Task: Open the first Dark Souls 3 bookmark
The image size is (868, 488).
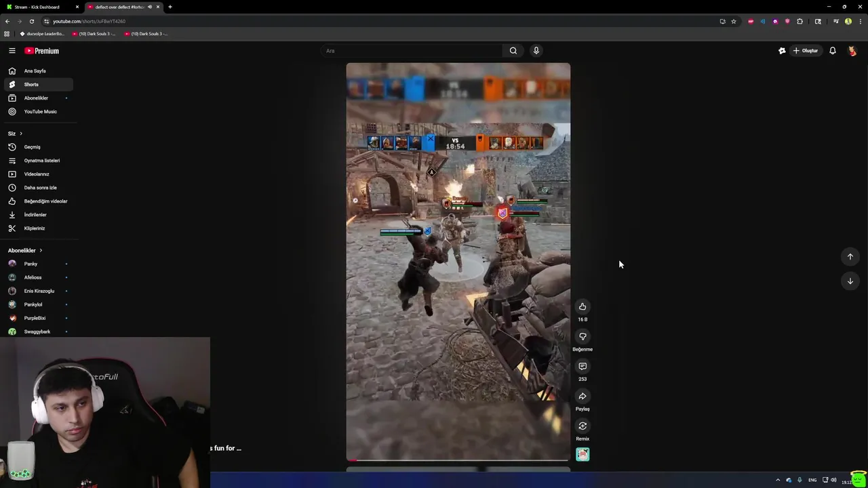Action: pyautogui.click(x=94, y=33)
